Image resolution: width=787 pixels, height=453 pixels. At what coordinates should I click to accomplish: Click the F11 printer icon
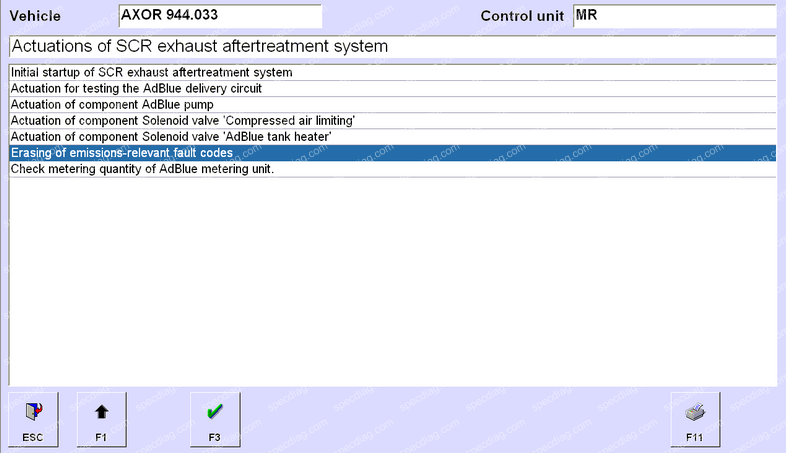click(695, 412)
